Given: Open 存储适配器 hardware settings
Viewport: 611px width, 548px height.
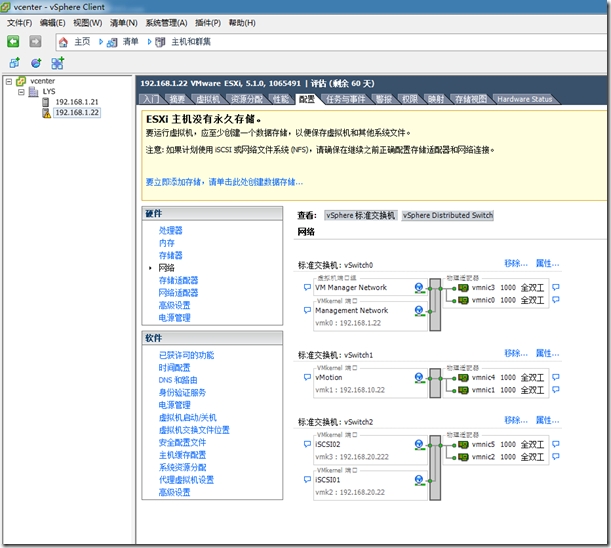Looking at the screenshot, I should click(178, 281).
